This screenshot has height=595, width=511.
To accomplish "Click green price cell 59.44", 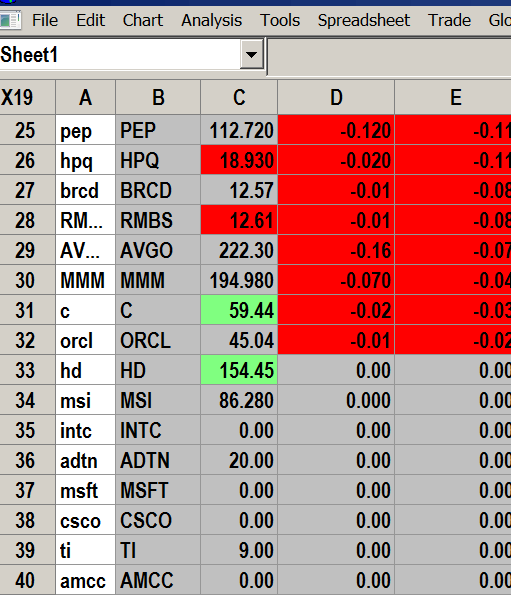I will tap(239, 310).
